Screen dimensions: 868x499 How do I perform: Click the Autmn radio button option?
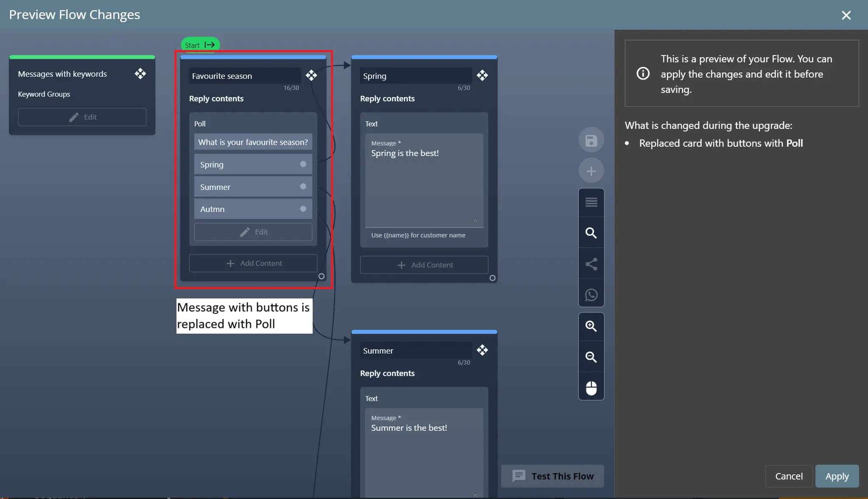pos(303,209)
